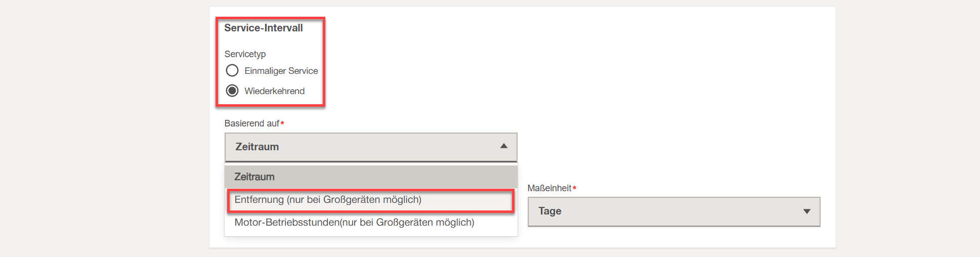980x257 pixels.
Task: Click the 'Servicetyp' label
Action: click(x=245, y=54)
